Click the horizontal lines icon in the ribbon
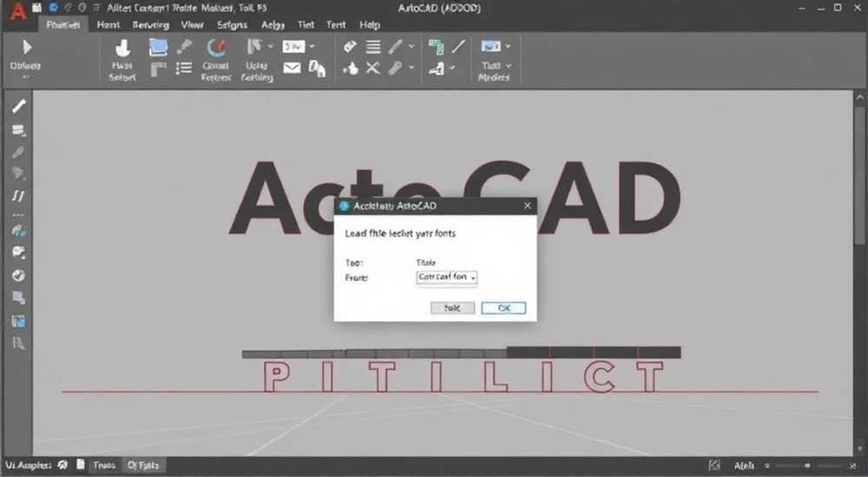Viewport: 868px width, 477px height. click(373, 47)
